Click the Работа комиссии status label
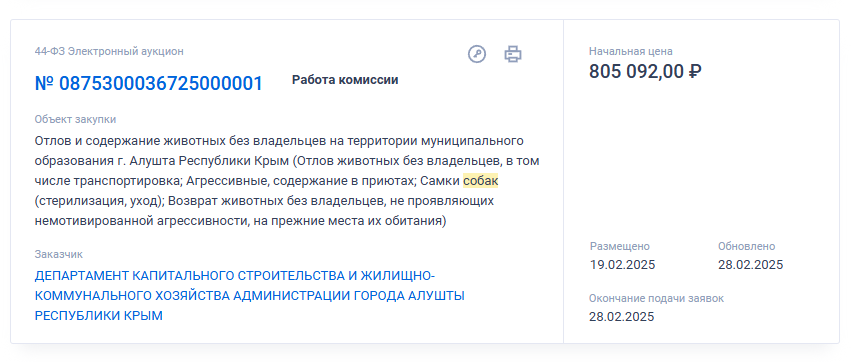This screenshot has width=851, height=362. (345, 80)
